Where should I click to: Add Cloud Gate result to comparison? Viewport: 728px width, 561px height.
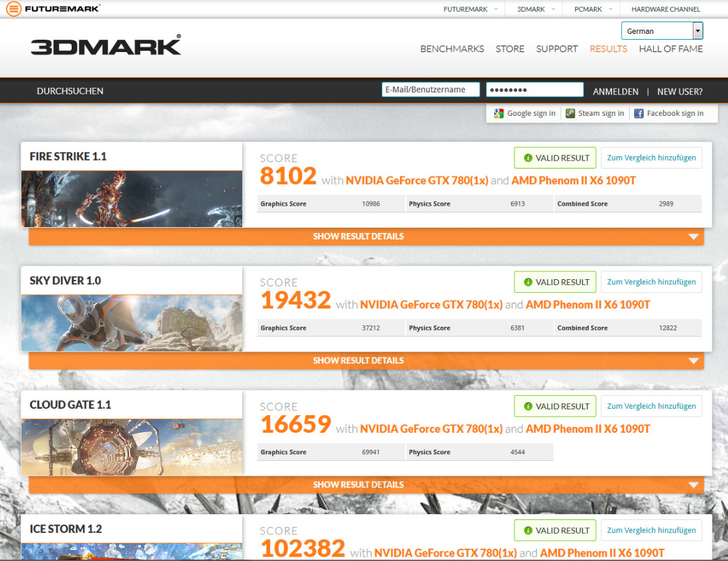651,406
